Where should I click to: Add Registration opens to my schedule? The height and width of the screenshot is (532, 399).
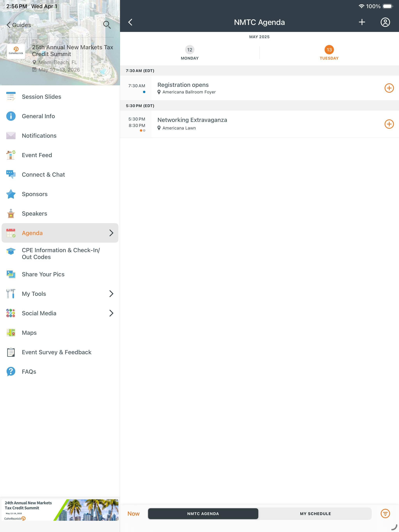tap(389, 88)
